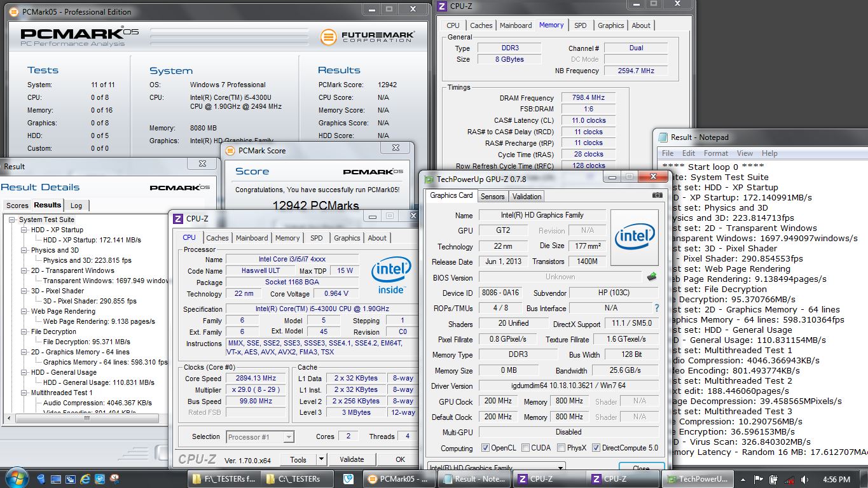Image resolution: width=868 pixels, height=488 pixels.
Task: Open the Mainboard tab in CPU-Z Memory window
Action: (516, 25)
